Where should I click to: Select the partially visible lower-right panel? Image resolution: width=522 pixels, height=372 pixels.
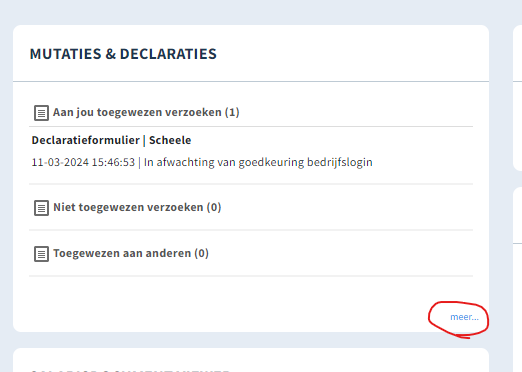[517, 279]
